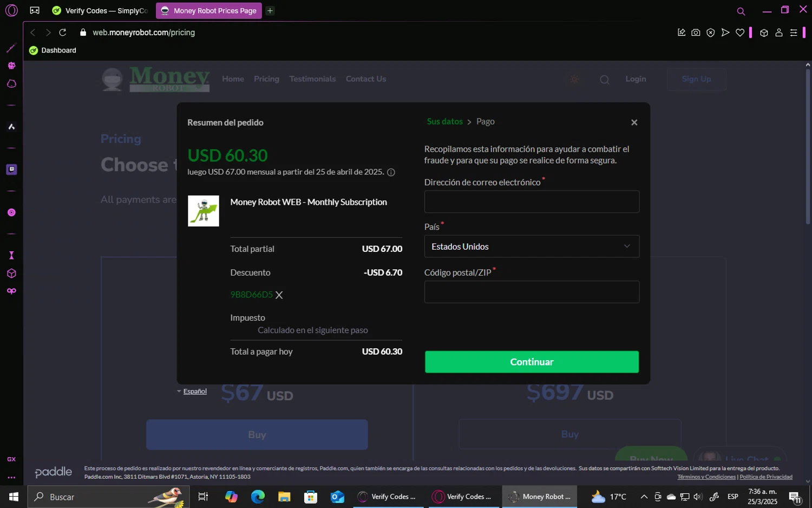Open Términos y Condiciones link
Screen dimensions: 812x508
pos(706,477)
